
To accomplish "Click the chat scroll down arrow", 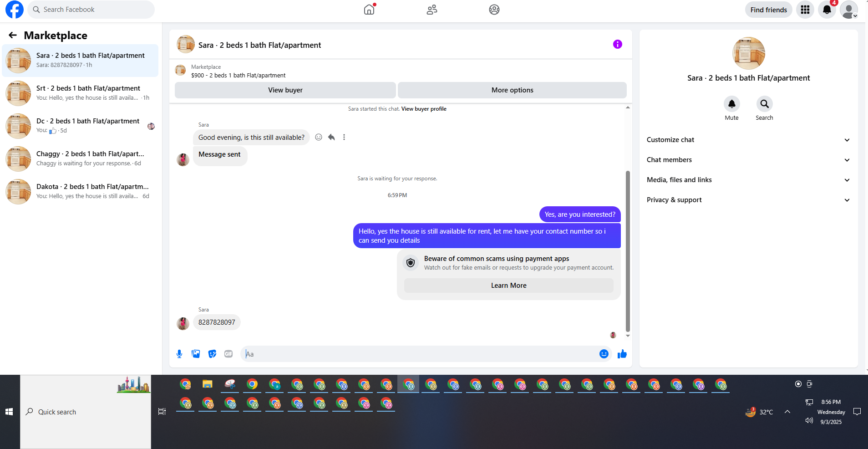I will pyautogui.click(x=628, y=336).
